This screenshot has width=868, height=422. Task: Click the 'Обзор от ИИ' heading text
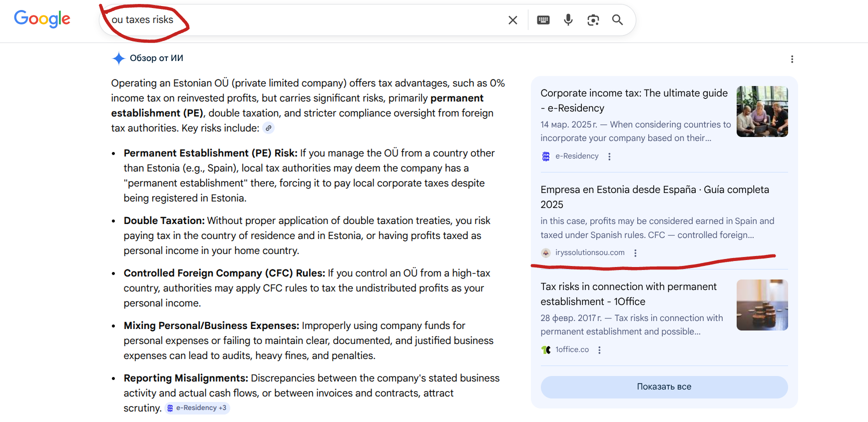pos(156,58)
